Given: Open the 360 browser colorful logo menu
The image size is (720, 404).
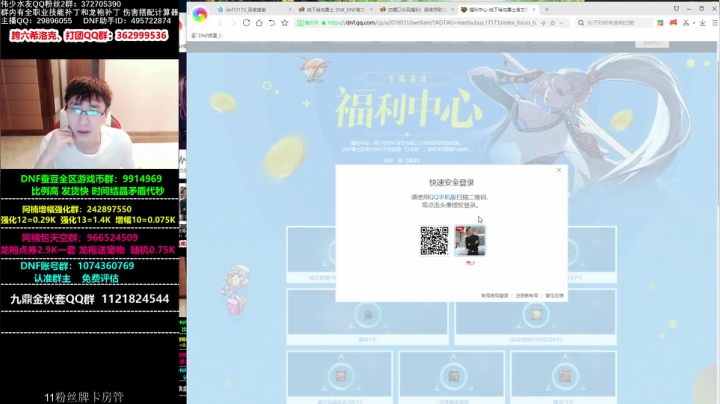Looking at the screenshot, I should 199,15.
